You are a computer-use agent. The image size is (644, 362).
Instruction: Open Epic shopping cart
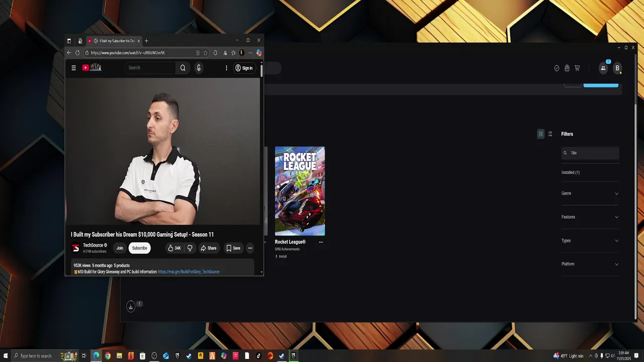coord(577,68)
